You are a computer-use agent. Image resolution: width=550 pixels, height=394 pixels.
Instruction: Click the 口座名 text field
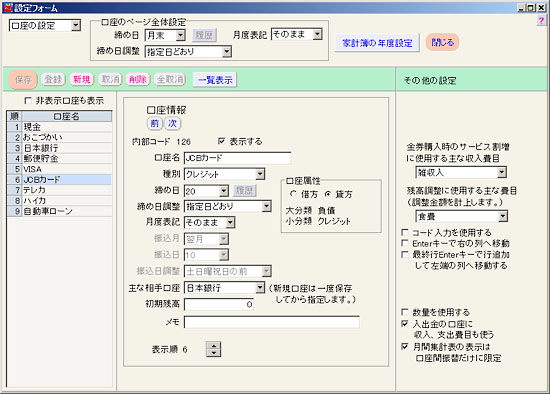237,158
